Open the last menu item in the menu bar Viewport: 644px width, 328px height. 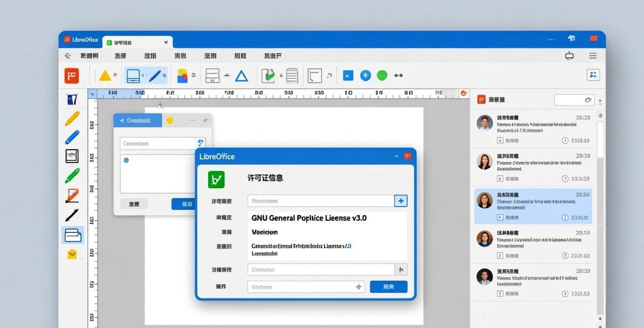point(272,55)
